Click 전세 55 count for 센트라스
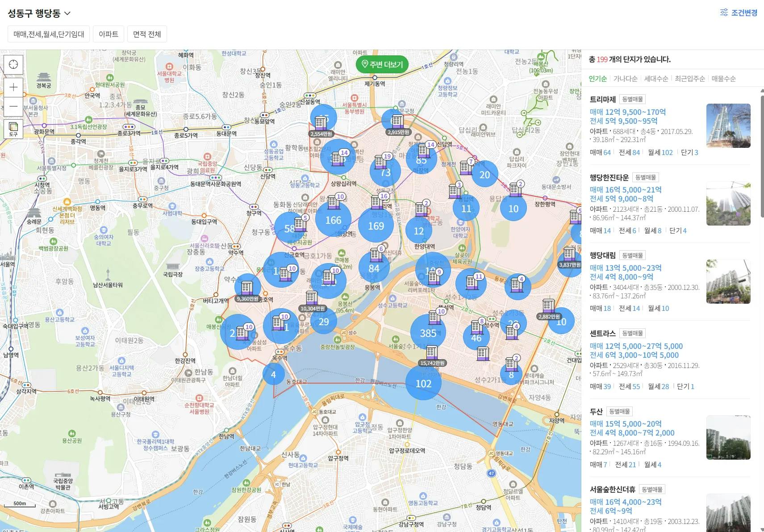The image size is (764, 532). coord(629,386)
